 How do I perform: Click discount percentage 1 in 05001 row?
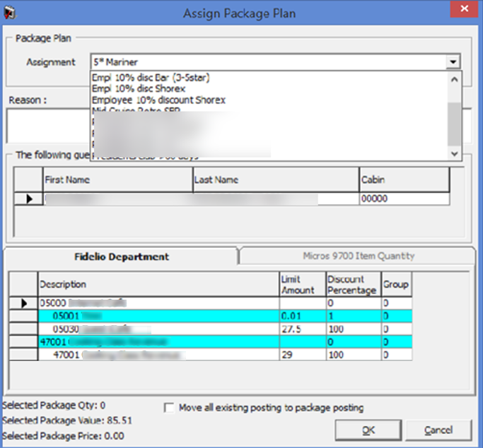coord(354,316)
